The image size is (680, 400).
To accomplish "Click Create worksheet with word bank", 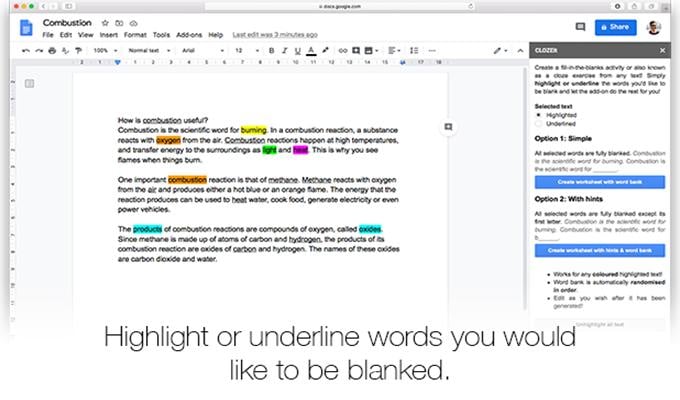I will (x=599, y=182).
